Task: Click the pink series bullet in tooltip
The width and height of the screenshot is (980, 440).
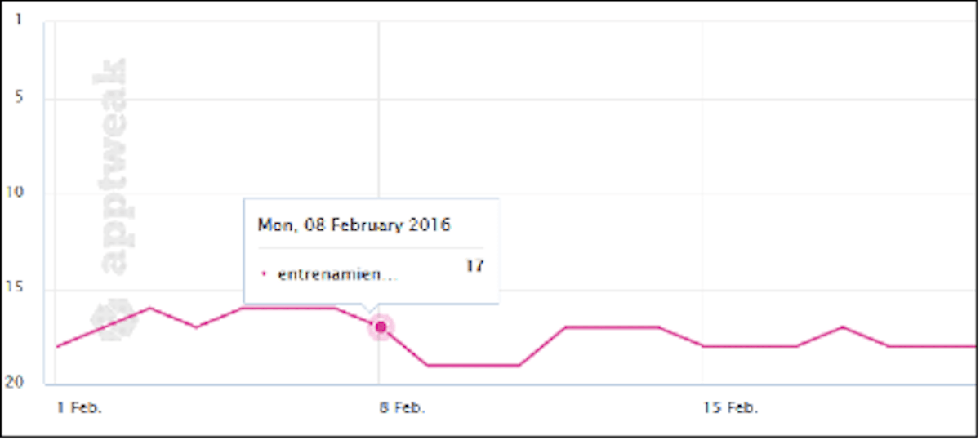Action: pos(263,275)
